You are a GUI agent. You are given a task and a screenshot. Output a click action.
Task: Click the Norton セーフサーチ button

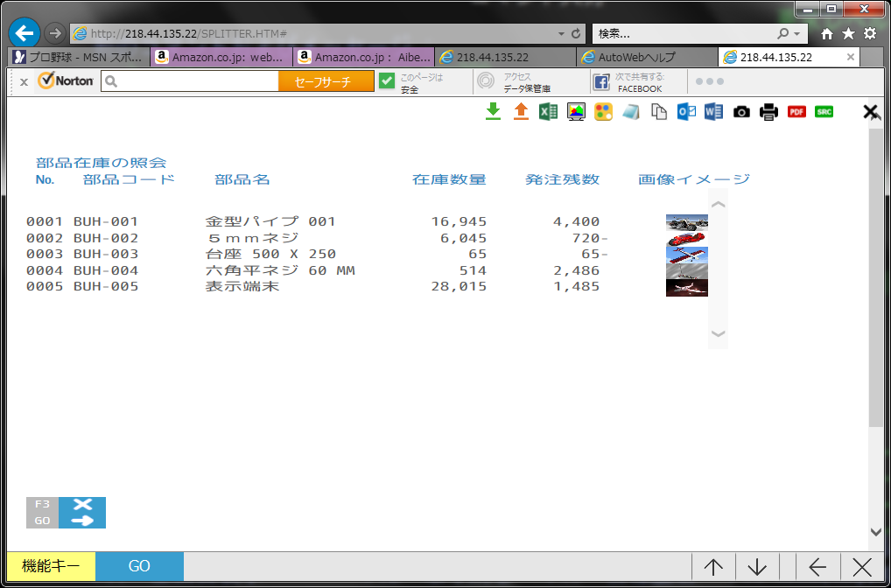[x=326, y=81]
